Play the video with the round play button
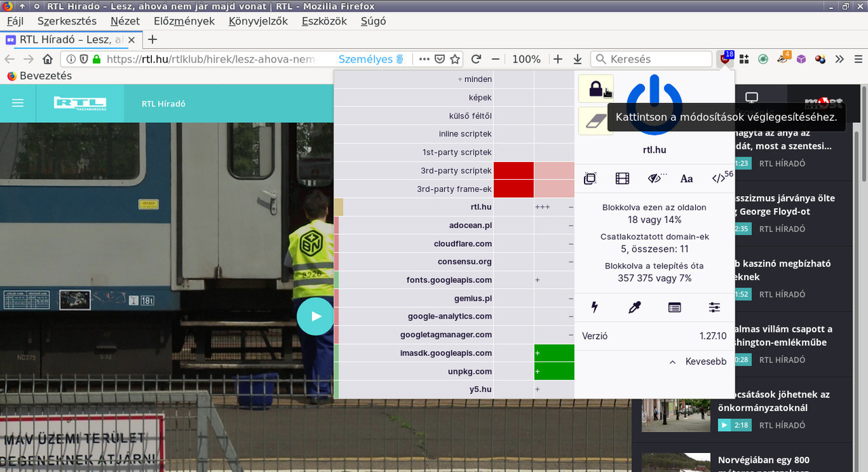868x472 pixels. 315,316
